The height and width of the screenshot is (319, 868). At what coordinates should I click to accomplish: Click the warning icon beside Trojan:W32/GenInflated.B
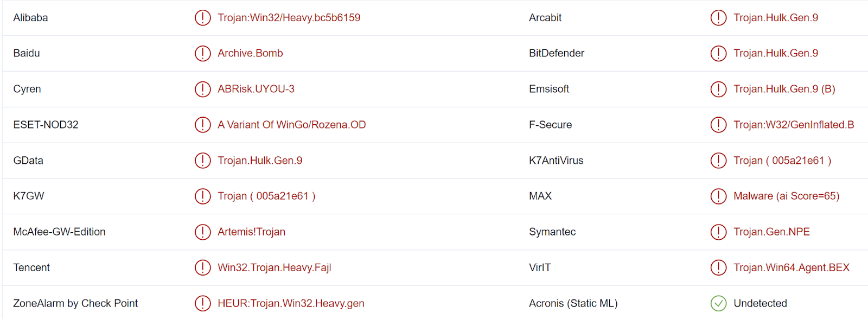pyautogui.click(x=718, y=125)
